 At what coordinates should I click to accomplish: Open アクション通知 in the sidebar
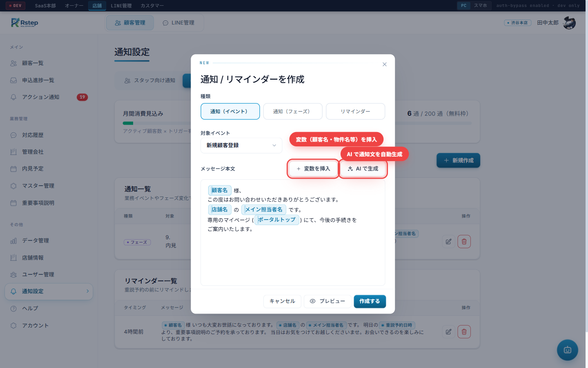(49, 97)
